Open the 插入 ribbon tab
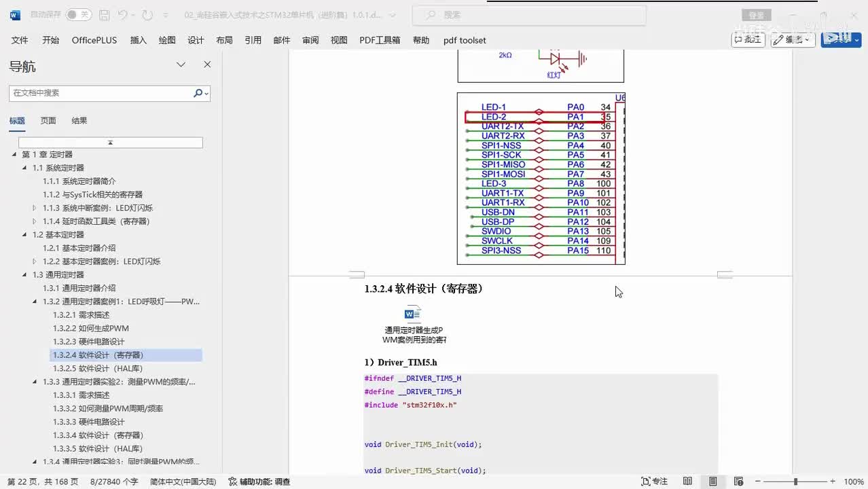The width and height of the screenshot is (868, 489). [x=138, y=40]
